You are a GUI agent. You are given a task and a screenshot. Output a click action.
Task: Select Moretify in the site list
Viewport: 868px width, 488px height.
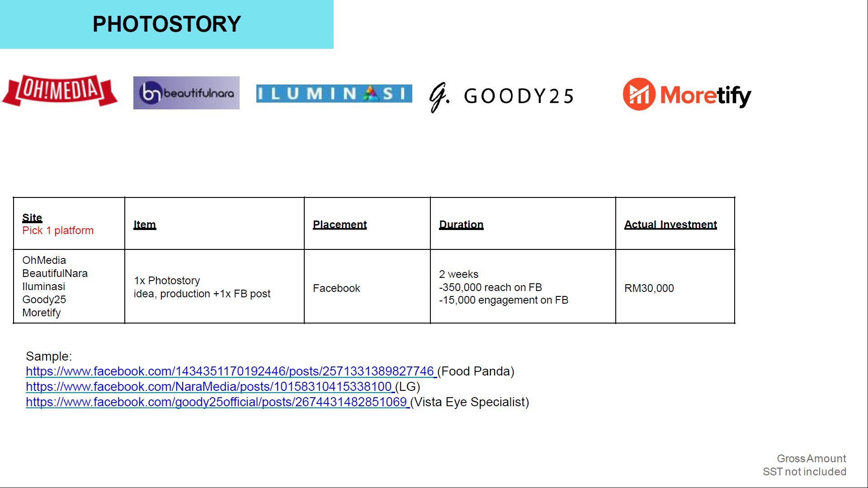point(41,313)
